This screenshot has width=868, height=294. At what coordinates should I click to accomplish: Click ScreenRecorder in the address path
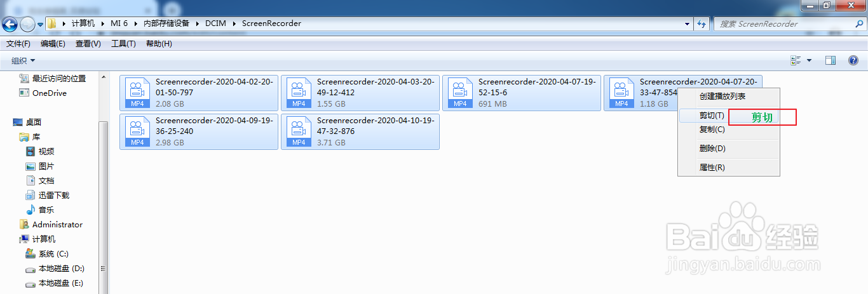coord(271,23)
